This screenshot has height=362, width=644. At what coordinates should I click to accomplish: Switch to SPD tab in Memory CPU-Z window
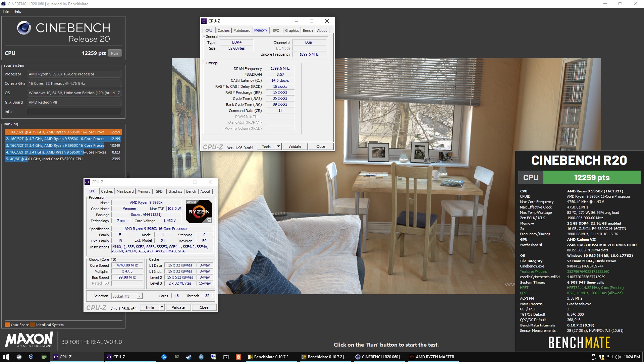[x=276, y=31]
